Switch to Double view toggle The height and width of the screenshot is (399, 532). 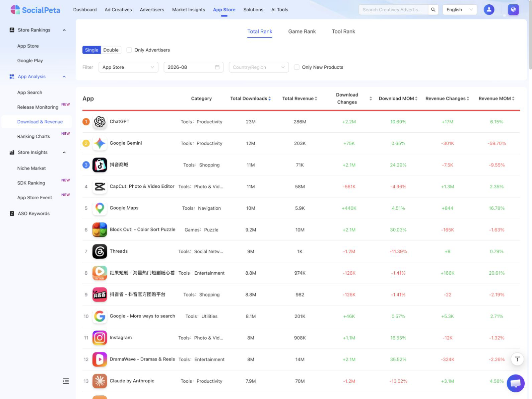[x=111, y=50]
